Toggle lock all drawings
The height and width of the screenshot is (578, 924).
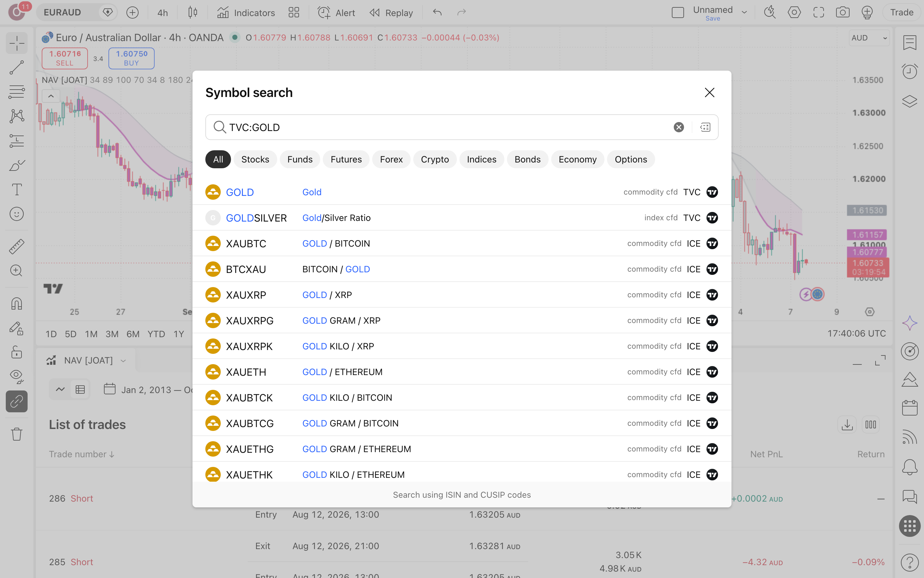pyautogui.click(x=16, y=352)
